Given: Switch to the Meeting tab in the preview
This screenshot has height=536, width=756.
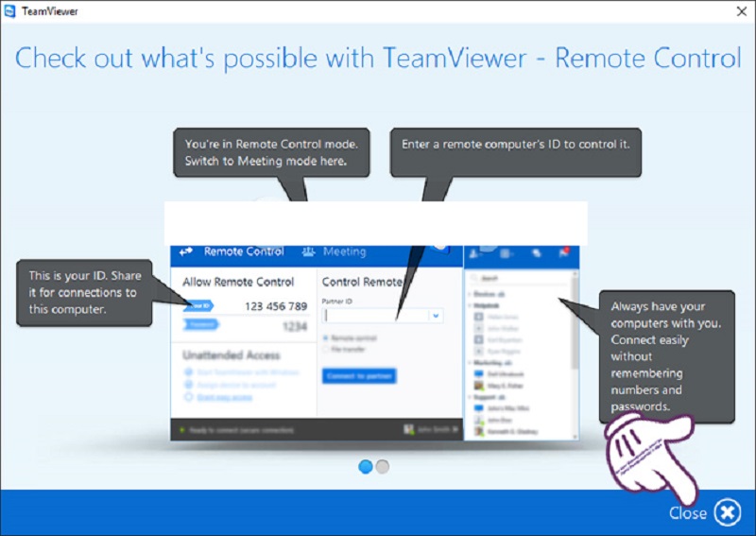Looking at the screenshot, I should (x=335, y=251).
